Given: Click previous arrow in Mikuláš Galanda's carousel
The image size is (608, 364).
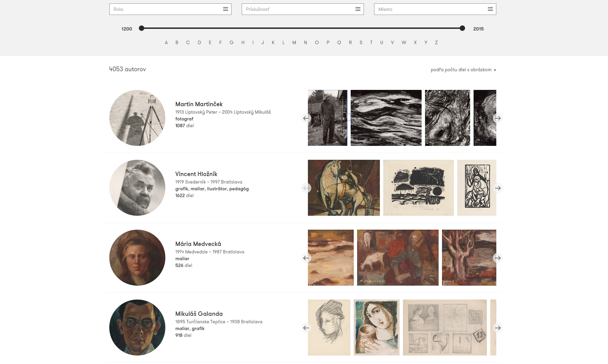Looking at the screenshot, I should (306, 328).
